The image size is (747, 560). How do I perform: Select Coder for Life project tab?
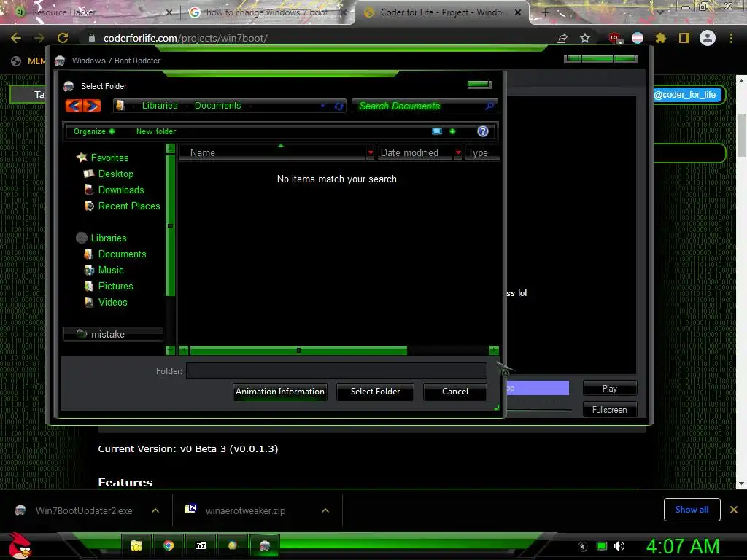441,12
